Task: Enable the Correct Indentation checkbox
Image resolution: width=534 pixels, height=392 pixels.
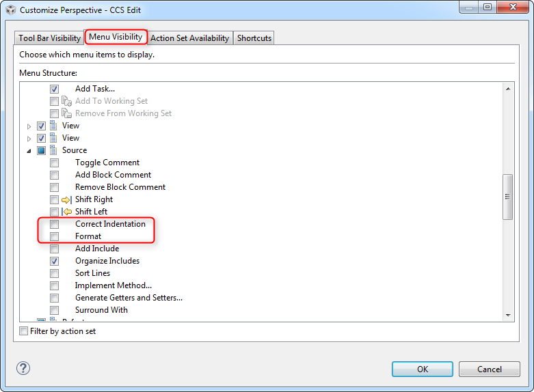Action: pyautogui.click(x=54, y=224)
